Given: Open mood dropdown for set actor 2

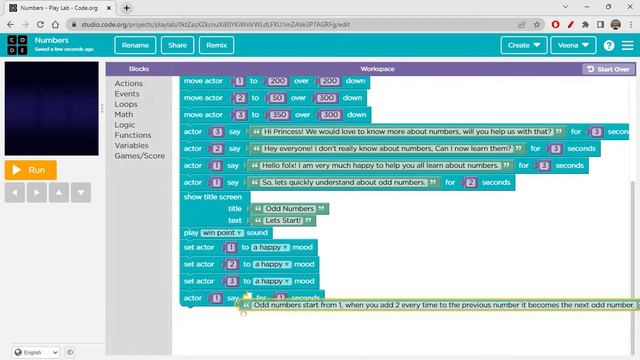Looking at the screenshot, I should point(272,264).
